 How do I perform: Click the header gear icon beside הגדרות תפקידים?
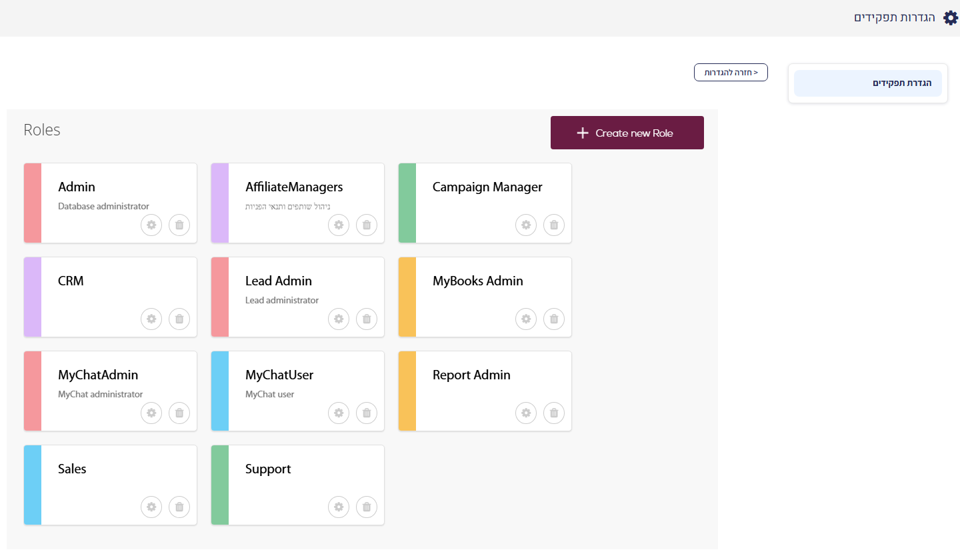pos(951,18)
